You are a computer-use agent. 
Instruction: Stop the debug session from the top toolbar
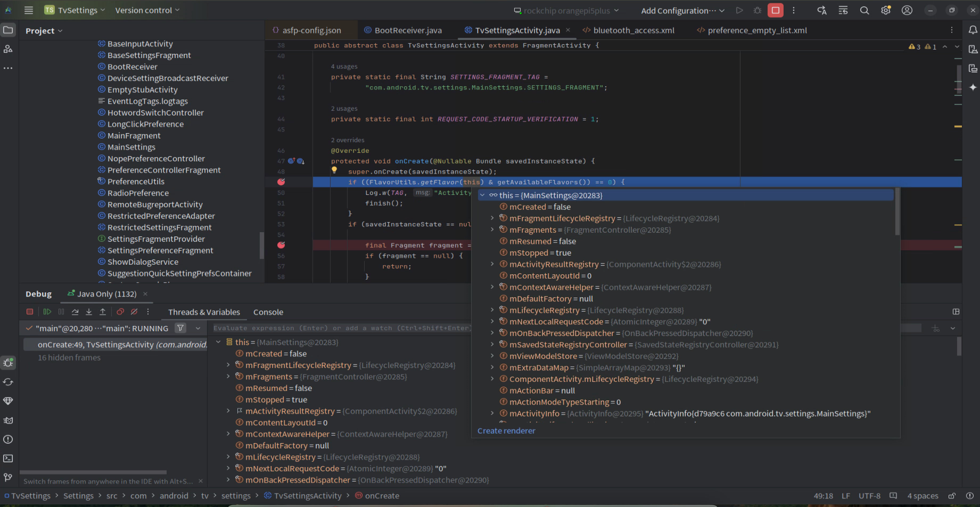(x=775, y=10)
